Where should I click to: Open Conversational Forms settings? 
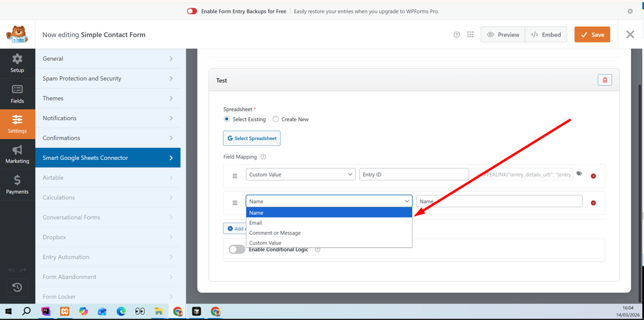pos(108,217)
